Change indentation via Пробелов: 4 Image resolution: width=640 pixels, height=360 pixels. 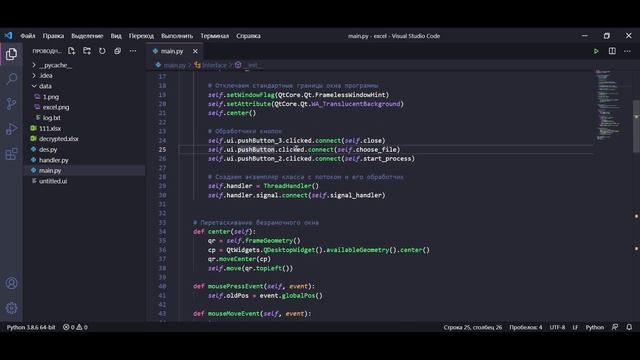[526, 327]
